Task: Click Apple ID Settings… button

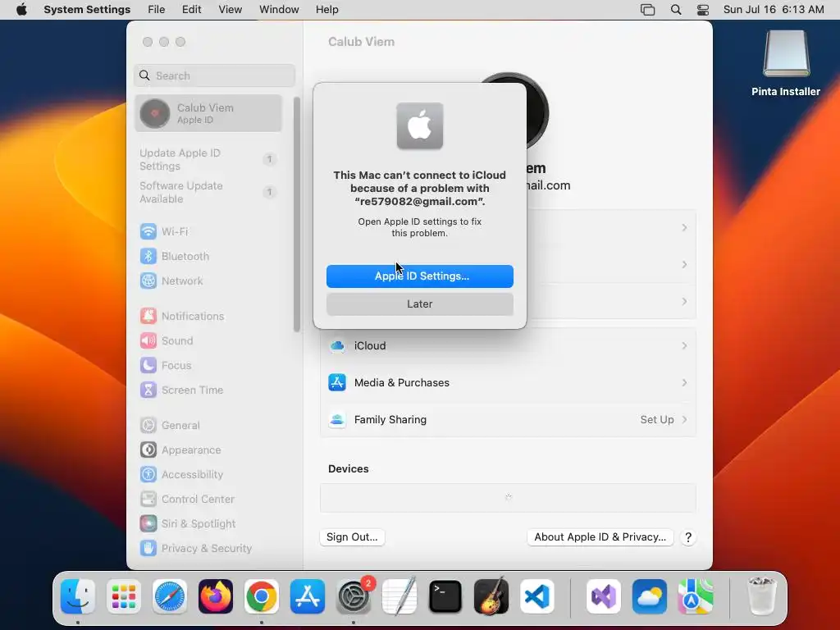Action: tap(420, 276)
